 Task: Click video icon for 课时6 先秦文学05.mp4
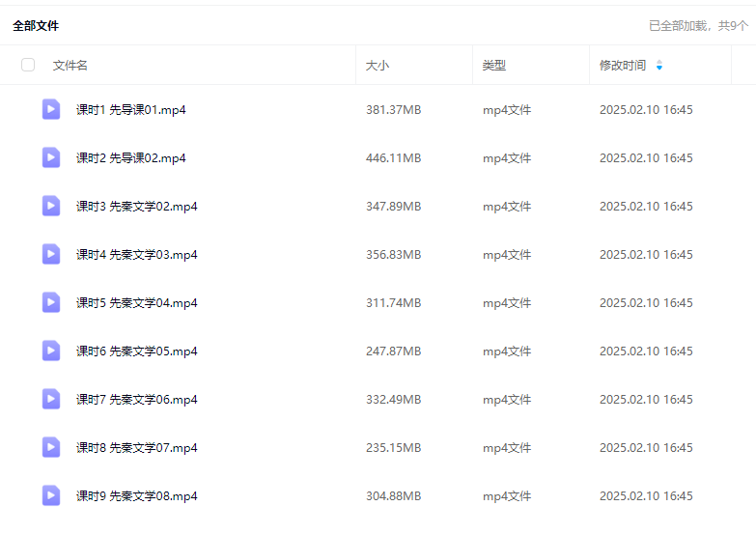(51, 351)
